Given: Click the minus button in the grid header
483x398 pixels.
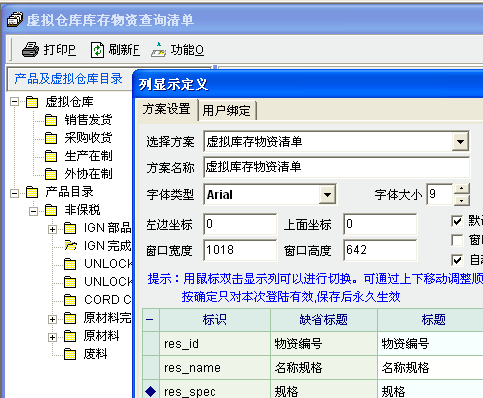Looking at the screenshot, I should point(150,320).
